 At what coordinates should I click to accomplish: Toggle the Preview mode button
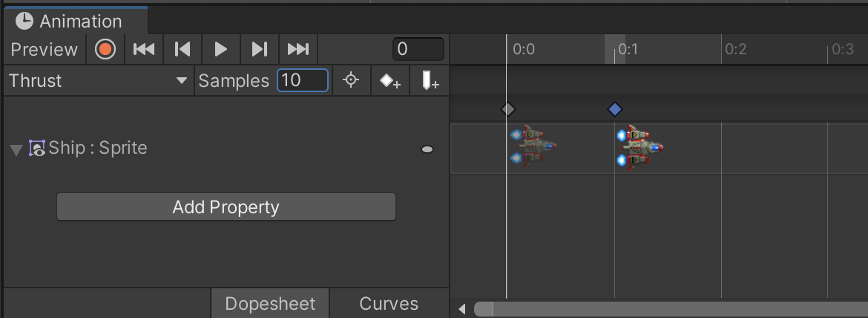pos(45,50)
